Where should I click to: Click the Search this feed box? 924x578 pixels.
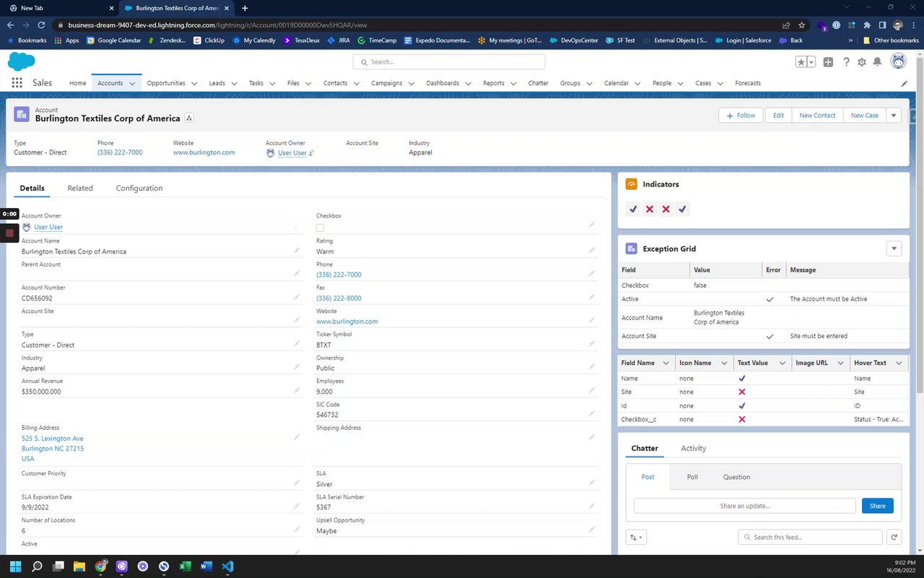pos(810,537)
